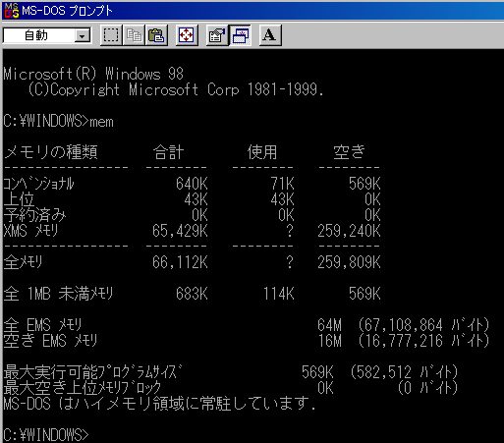The width and height of the screenshot is (504, 443).
Task: Click the '71K' used value
Action: (x=282, y=184)
